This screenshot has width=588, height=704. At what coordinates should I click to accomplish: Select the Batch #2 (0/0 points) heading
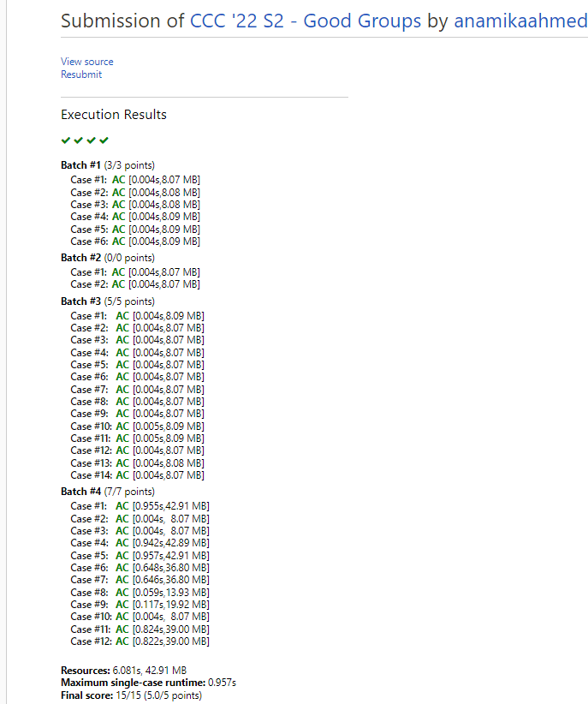point(108,258)
